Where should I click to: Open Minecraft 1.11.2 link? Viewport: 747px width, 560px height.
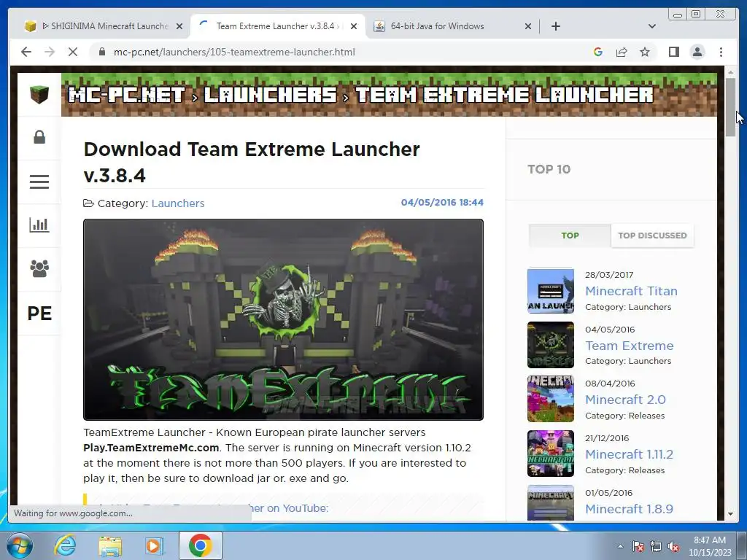click(x=629, y=454)
